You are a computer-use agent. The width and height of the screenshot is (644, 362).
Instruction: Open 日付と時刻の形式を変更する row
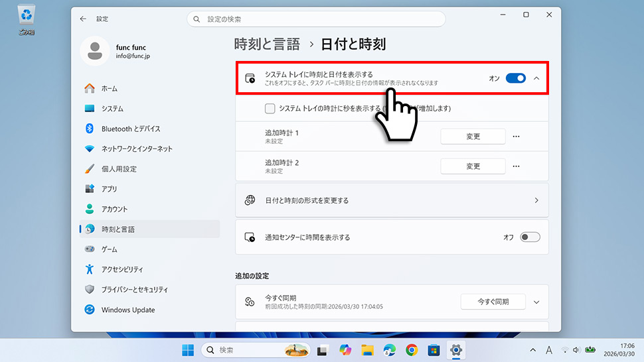point(392,200)
